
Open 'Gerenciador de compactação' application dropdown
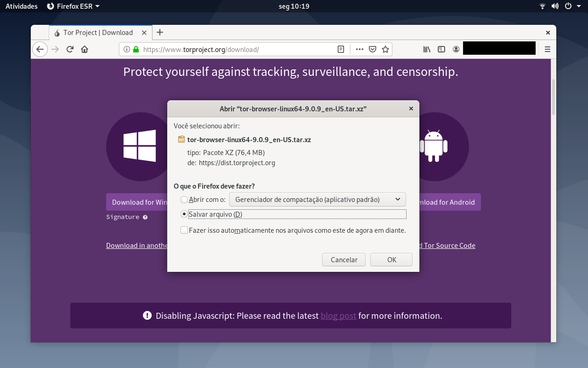point(317,199)
